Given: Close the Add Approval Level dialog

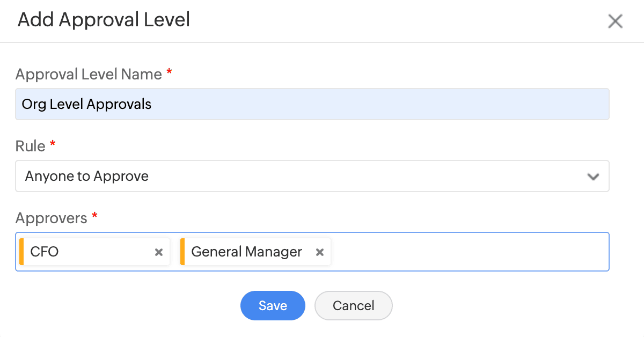Looking at the screenshot, I should pyautogui.click(x=615, y=21).
